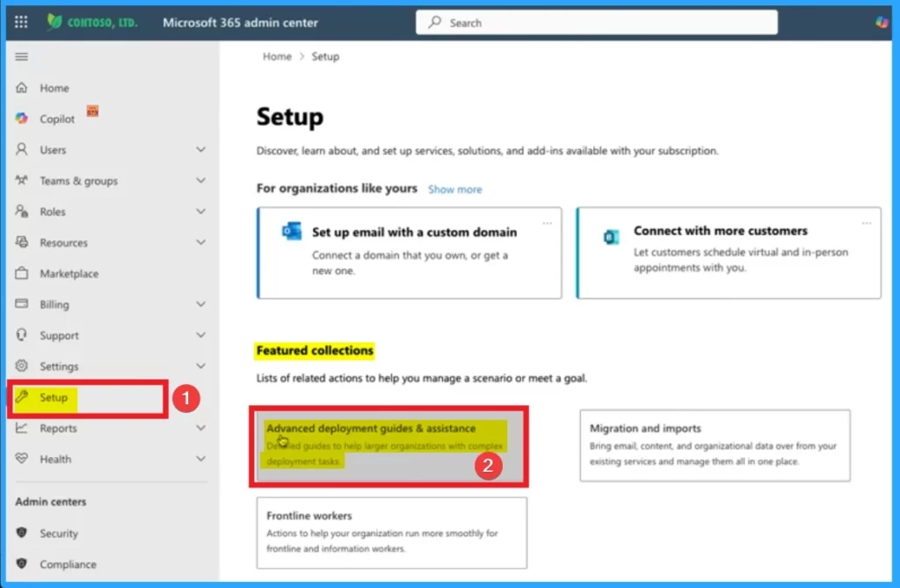The width and height of the screenshot is (900, 588).
Task: Open Migration and imports collection
Action: tap(715, 446)
